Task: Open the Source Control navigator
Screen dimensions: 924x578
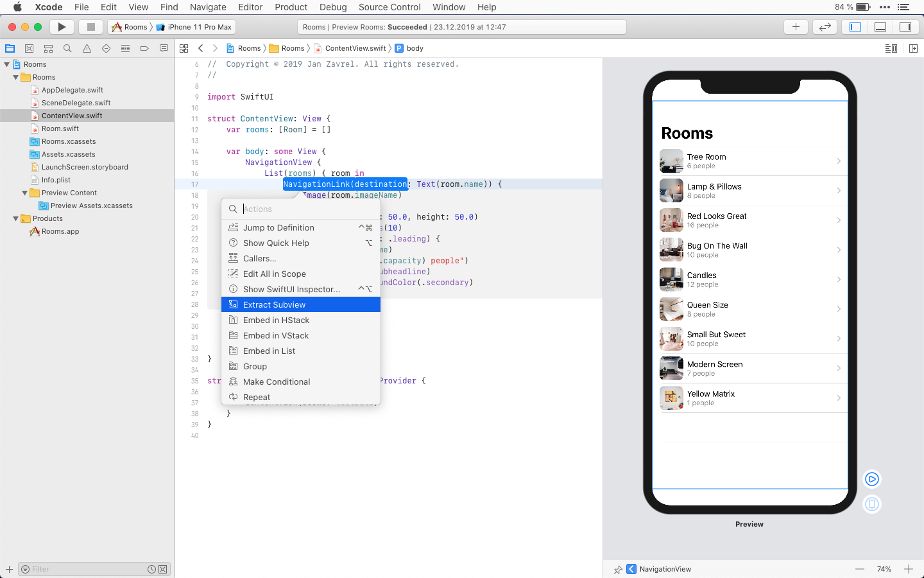Action: tap(29, 48)
